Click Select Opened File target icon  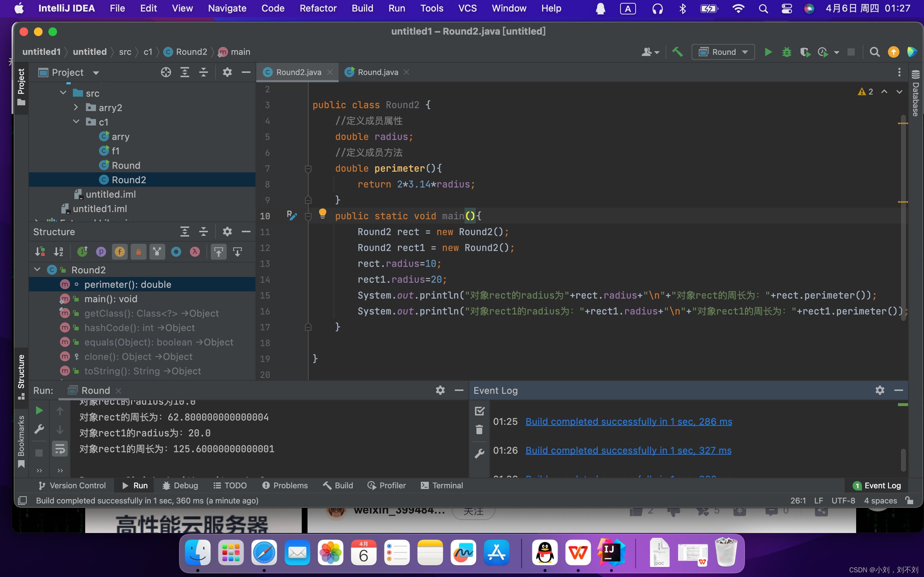[x=166, y=72]
